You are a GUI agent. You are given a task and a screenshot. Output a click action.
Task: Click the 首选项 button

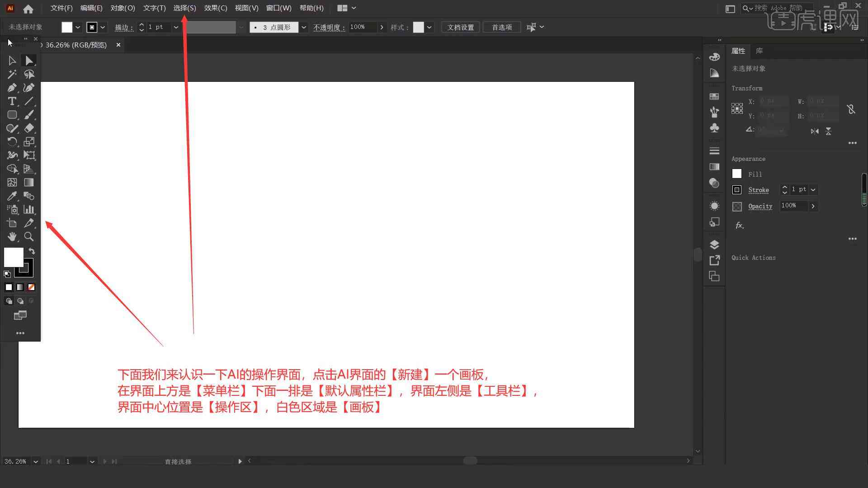coord(501,27)
